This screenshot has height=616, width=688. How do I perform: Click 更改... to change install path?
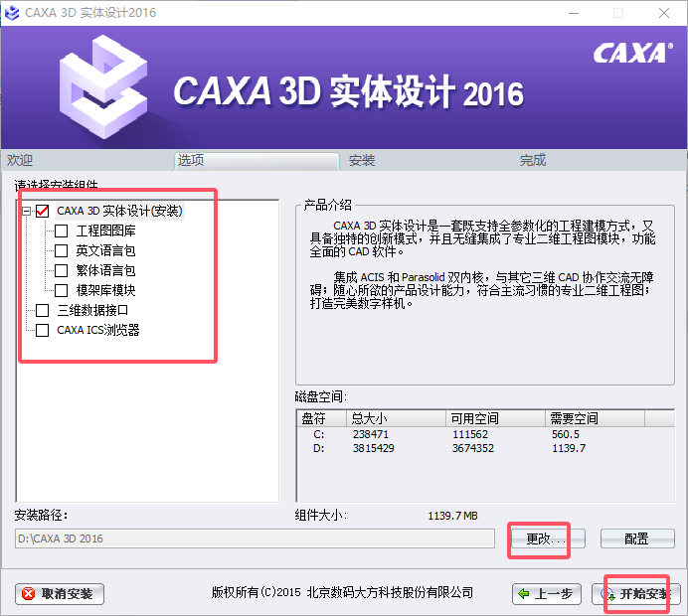click(x=545, y=539)
